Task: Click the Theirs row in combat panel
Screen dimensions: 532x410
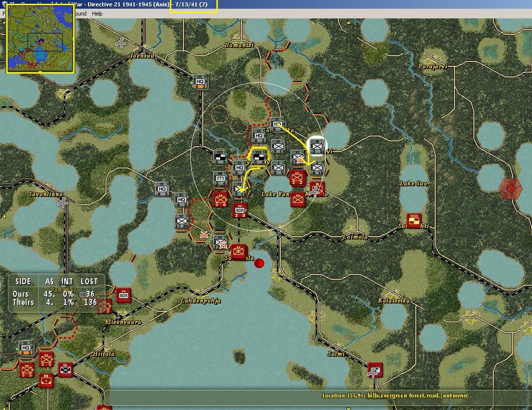Action: pos(55,302)
